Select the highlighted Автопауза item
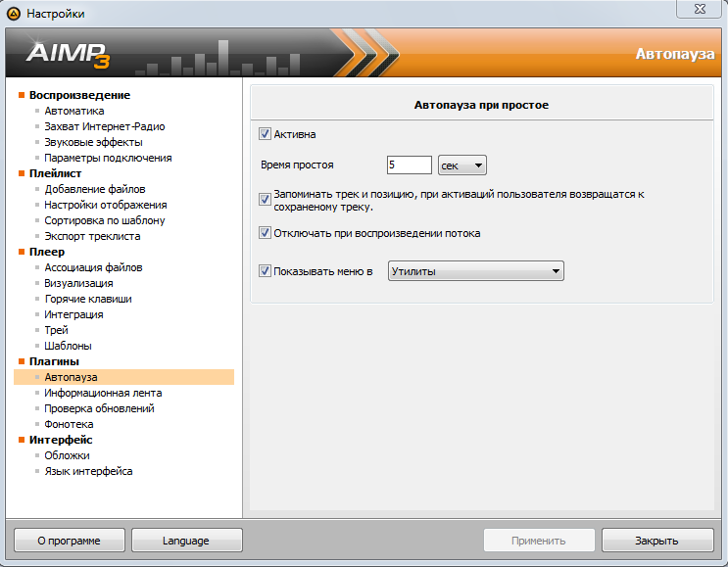Screen dimensions: 728x567 point(124,377)
